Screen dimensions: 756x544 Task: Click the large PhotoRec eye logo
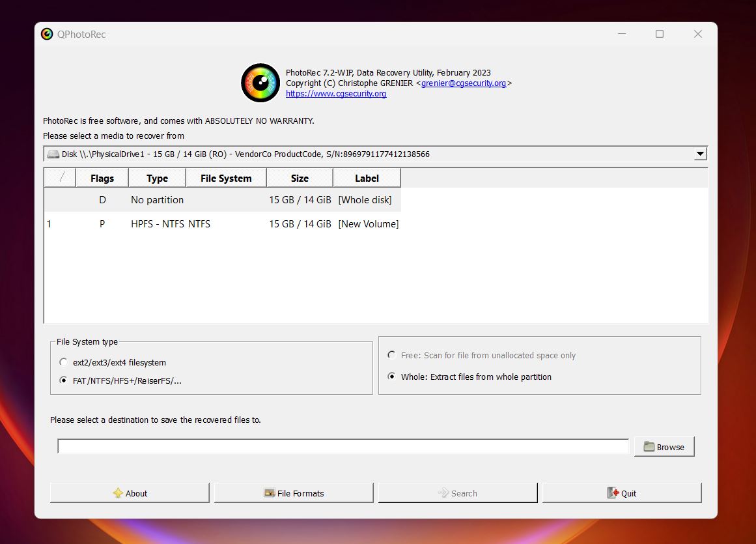pos(260,83)
